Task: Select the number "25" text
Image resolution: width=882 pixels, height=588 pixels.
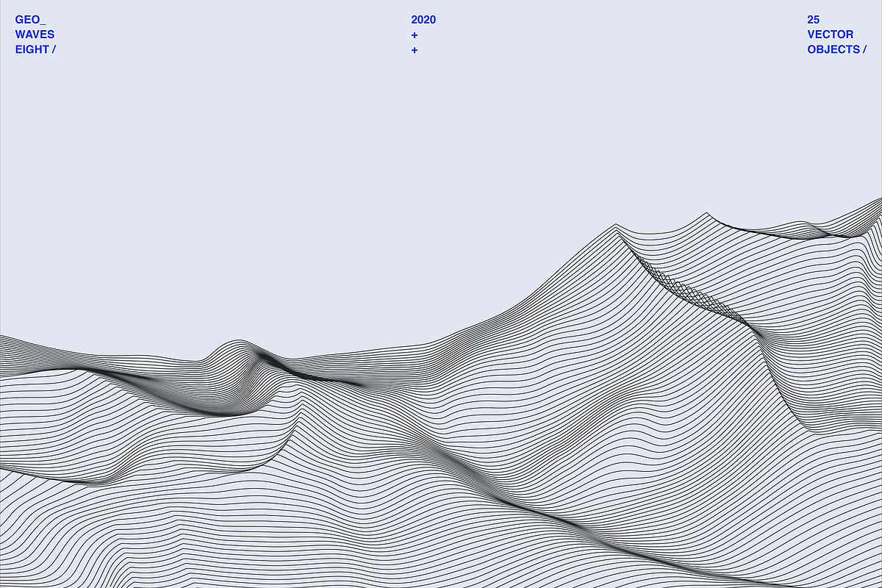Action: (x=813, y=20)
